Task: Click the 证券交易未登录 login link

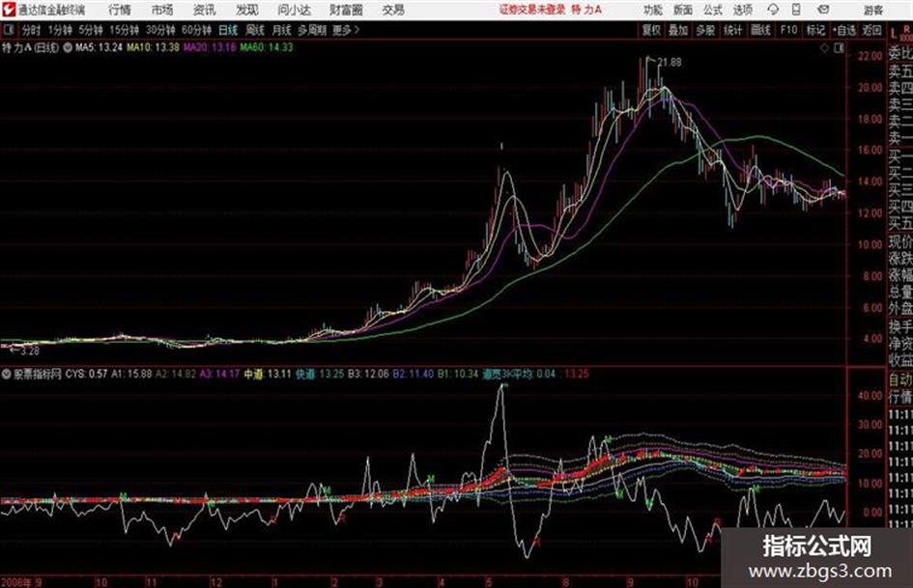Action: pos(532,10)
